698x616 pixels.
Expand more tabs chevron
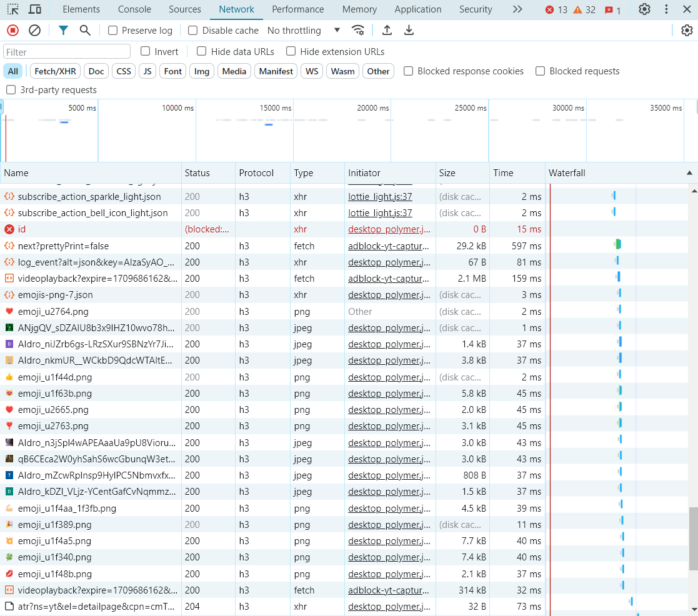(x=517, y=9)
